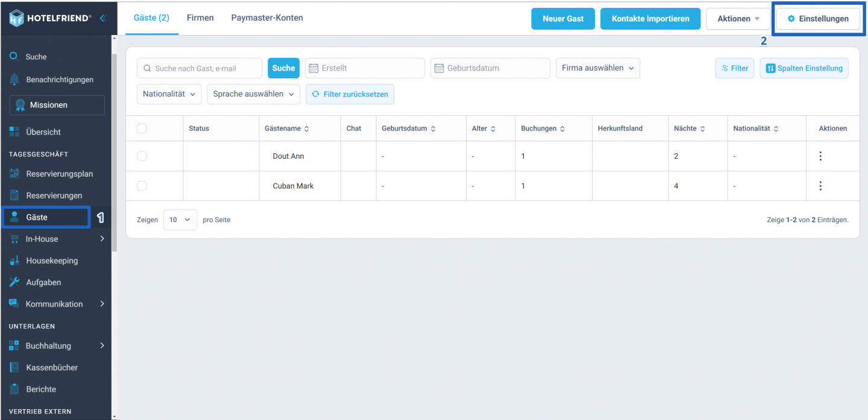Open three-dot actions for Cuban Mark
This screenshot has height=420, width=868.
820,186
